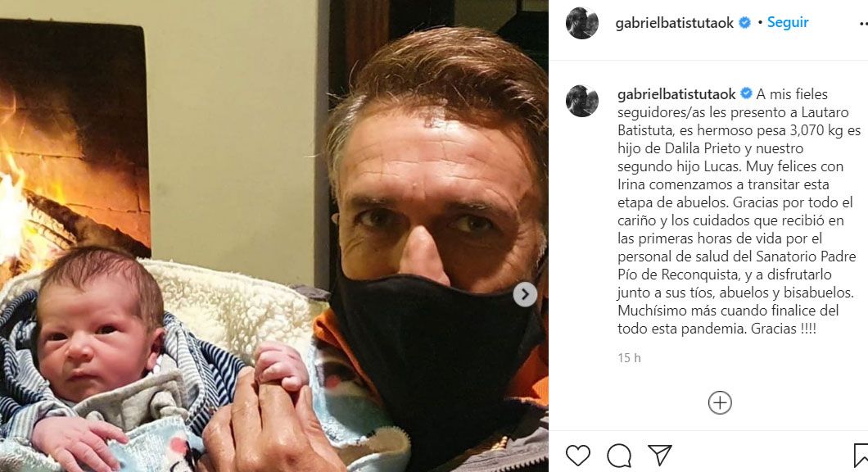The height and width of the screenshot is (472, 868).
Task: Go to next photo with arrow
Action: point(525,294)
